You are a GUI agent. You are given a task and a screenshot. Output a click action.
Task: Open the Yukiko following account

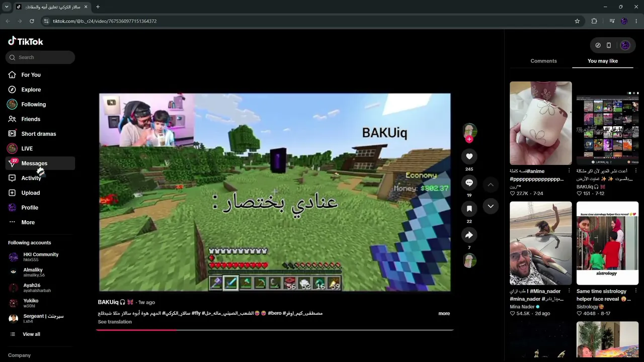[40, 303]
